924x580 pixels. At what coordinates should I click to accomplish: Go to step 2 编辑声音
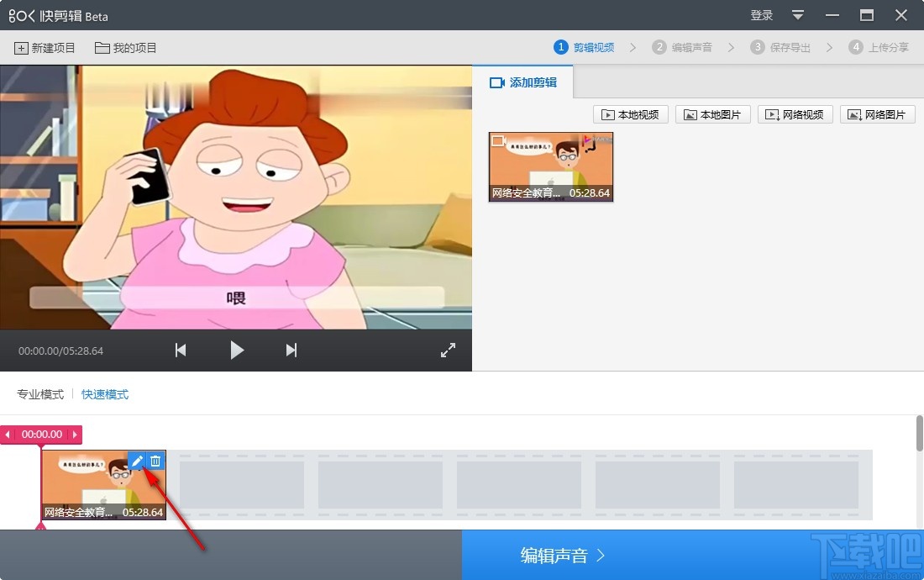(682, 47)
